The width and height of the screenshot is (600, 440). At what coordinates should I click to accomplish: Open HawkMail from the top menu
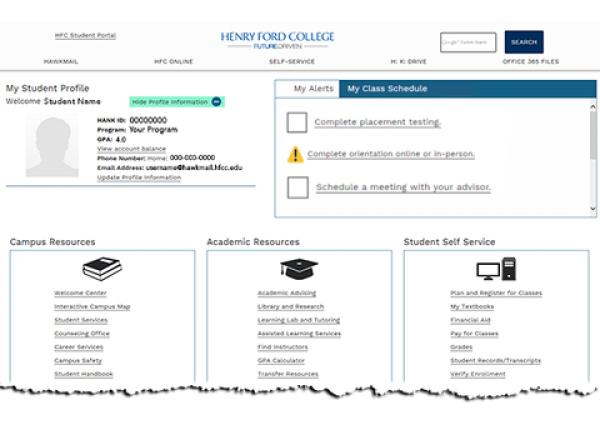tap(61, 62)
